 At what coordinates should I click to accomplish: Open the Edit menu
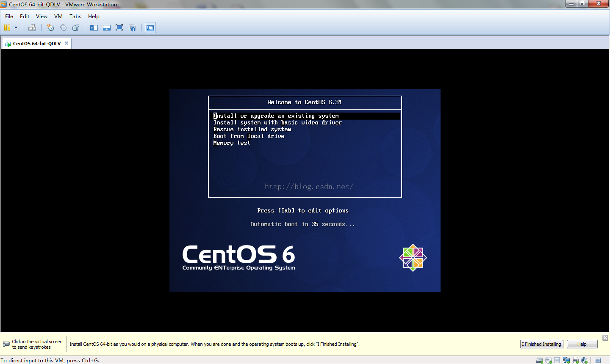(x=25, y=16)
